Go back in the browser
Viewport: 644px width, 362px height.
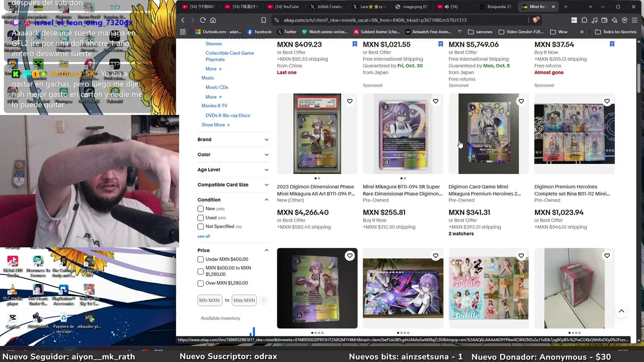tap(183, 20)
